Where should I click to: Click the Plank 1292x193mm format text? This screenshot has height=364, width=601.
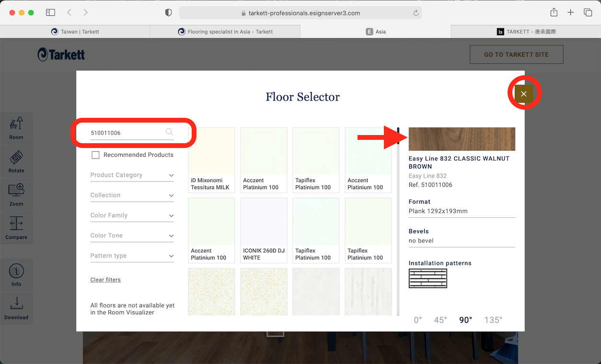point(438,211)
